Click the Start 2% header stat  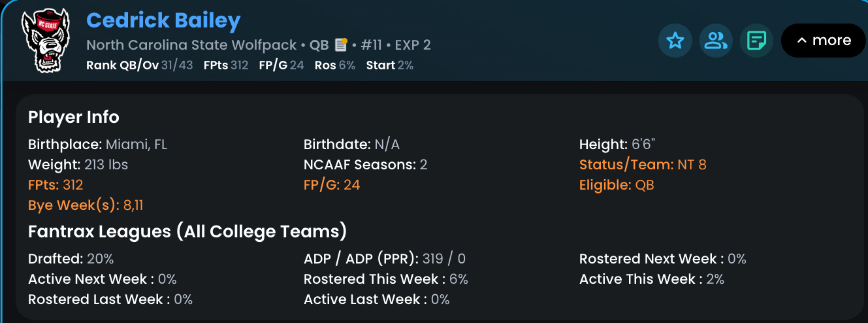(389, 65)
